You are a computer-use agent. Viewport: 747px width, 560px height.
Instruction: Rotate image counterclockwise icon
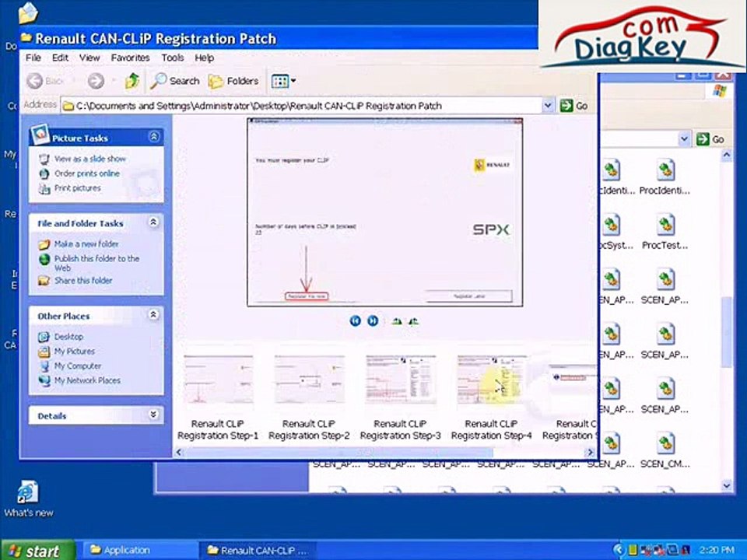coord(413,321)
